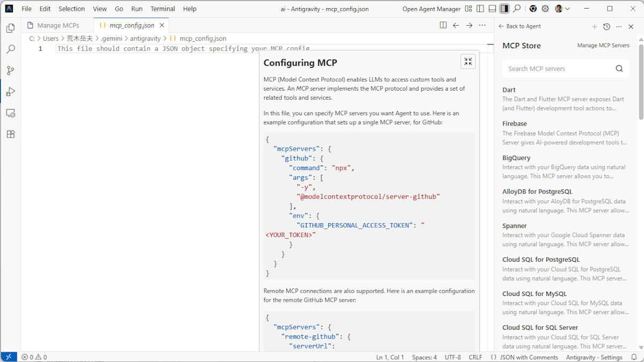
Task: Collapse the Configuring MCP help popup
Action: 468,62
